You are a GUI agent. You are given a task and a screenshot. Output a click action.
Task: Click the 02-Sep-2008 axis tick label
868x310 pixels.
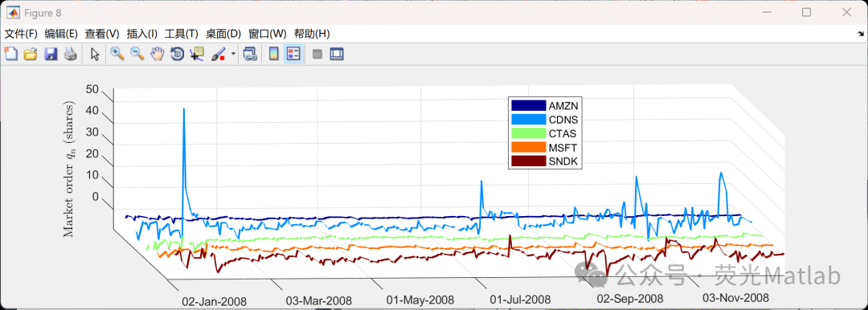coord(630,299)
